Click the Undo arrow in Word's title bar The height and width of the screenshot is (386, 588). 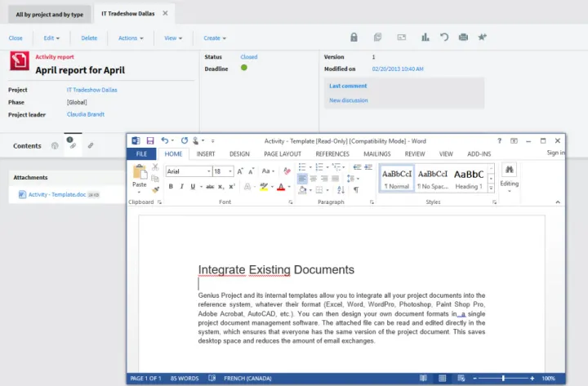tap(166, 140)
